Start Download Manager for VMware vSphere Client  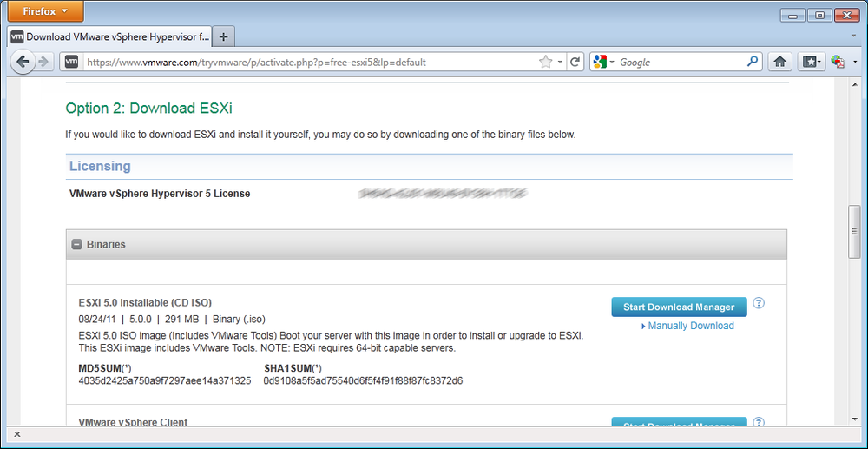point(679,422)
